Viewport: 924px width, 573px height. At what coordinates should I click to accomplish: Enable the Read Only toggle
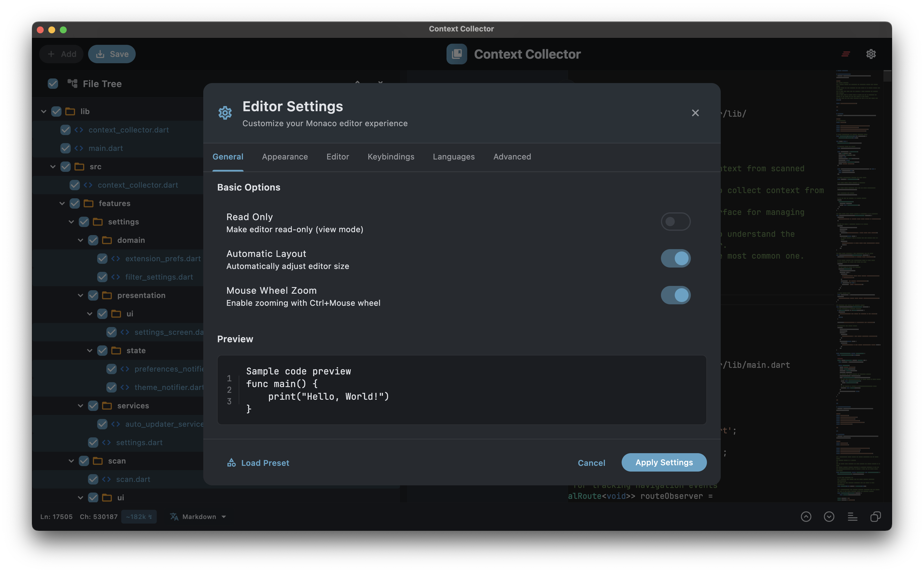[x=675, y=221]
